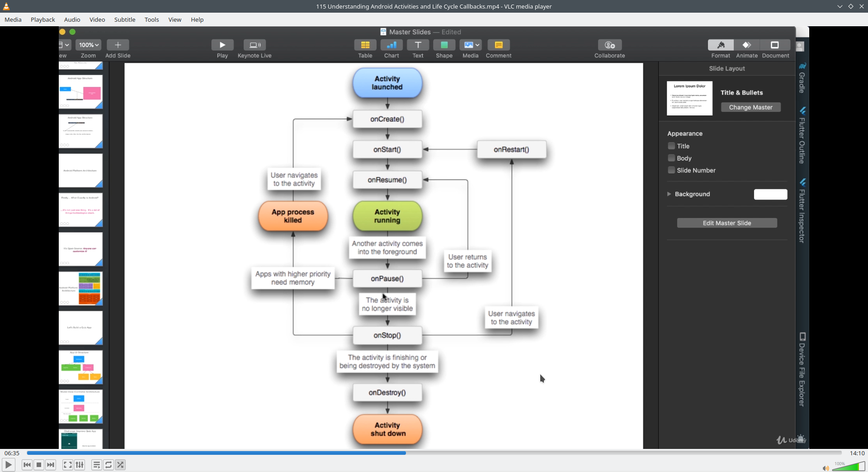Expand the Background section
Screen dimensions: 868x472
tap(669, 194)
